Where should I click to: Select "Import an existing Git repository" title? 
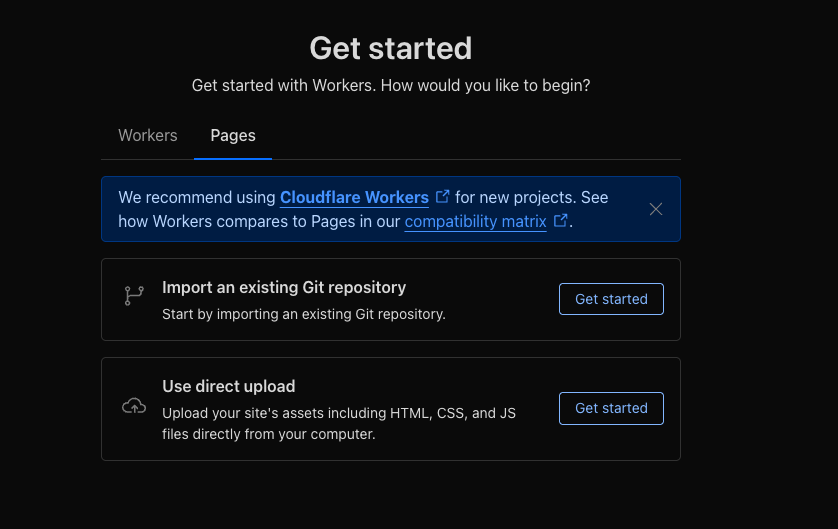tap(284, 287)
